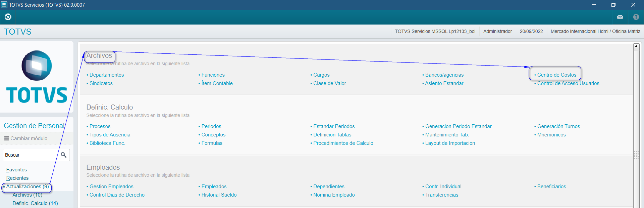
Task: Open the help question mark icon
Action: pos(636,17)
